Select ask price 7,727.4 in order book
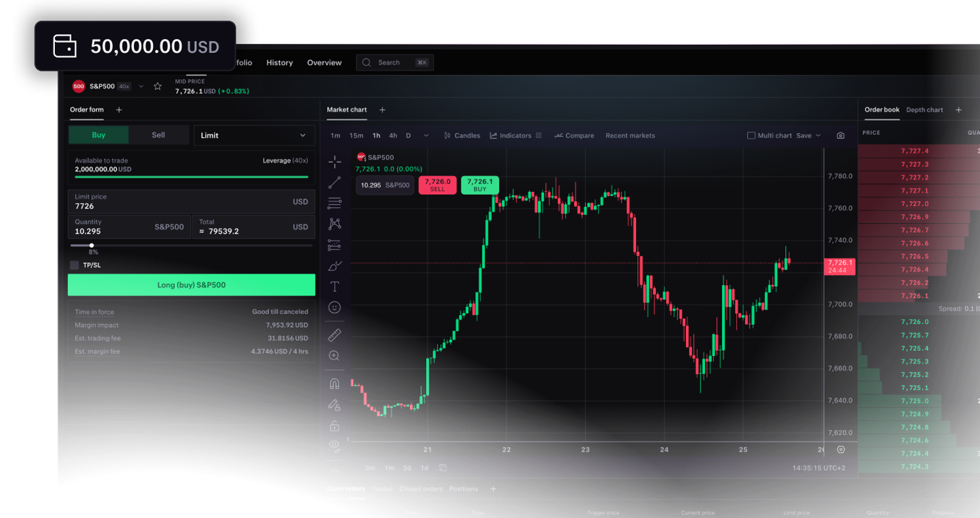Viewport: 980px width, 518px height. [915, 151]
